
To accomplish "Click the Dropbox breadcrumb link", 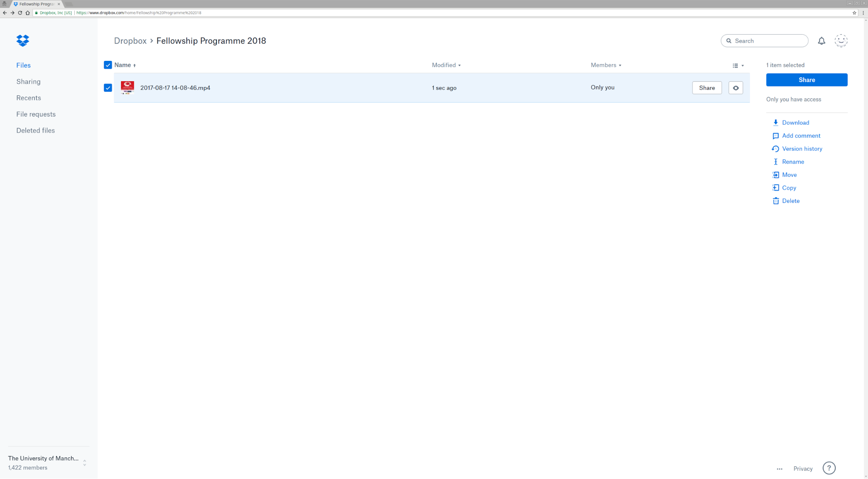I will click(x=130, y=41).
